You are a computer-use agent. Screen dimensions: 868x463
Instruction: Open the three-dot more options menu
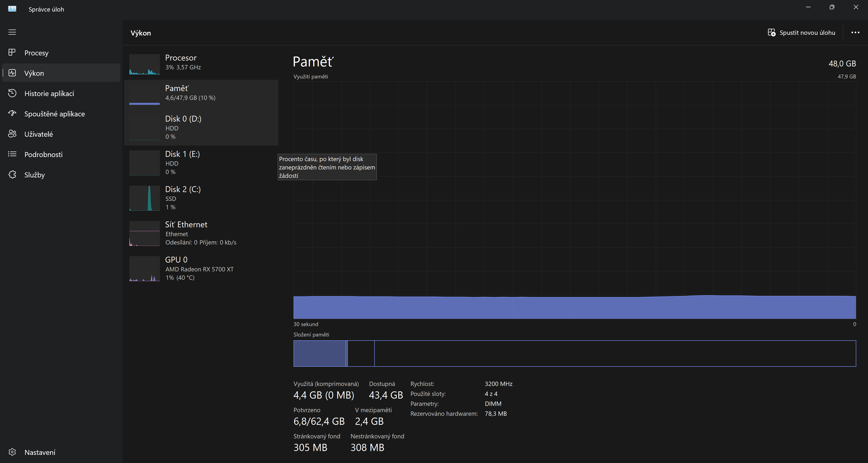pos(855,33)
